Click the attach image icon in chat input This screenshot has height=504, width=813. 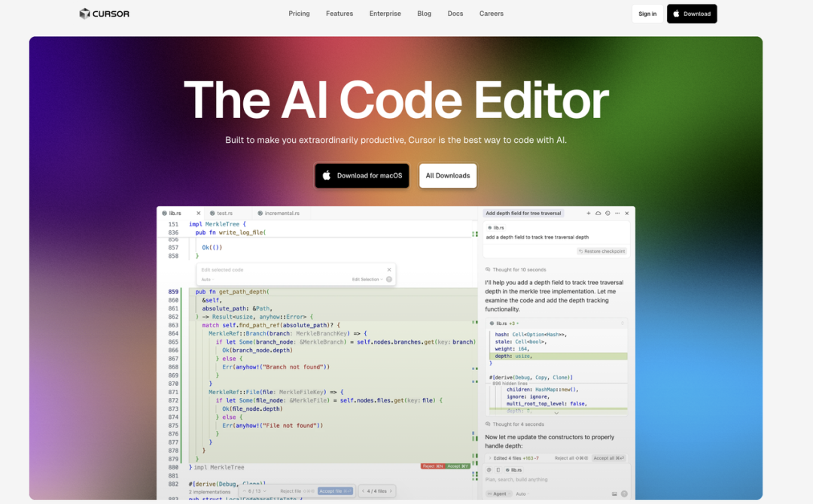(x=614, y=493)
